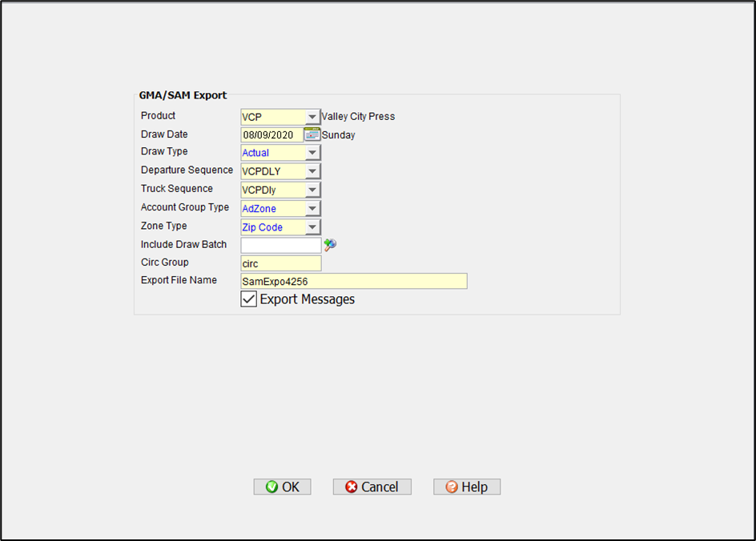756x541 pixels.
Task: Open Help for this export screen
Action: point(467,487)
